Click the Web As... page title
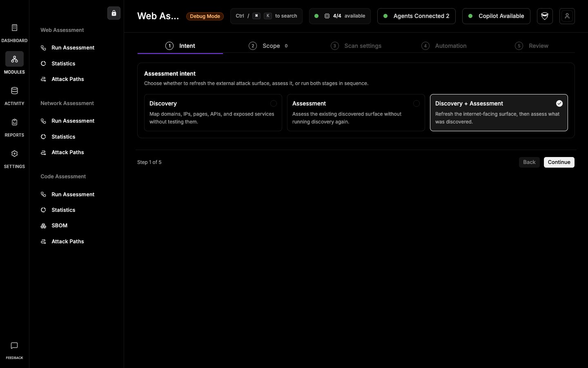This screenshot has height=368, width=588. [158, 16]
